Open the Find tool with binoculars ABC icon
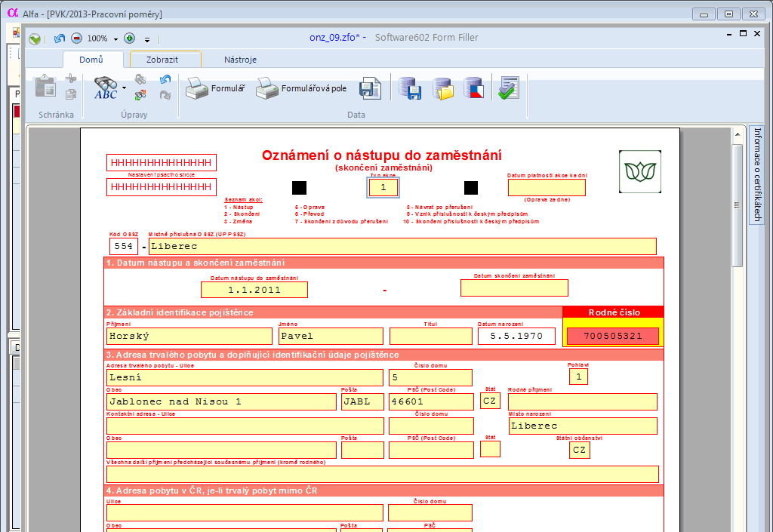Screen dimensions: 773x532 tap(106, 88)
